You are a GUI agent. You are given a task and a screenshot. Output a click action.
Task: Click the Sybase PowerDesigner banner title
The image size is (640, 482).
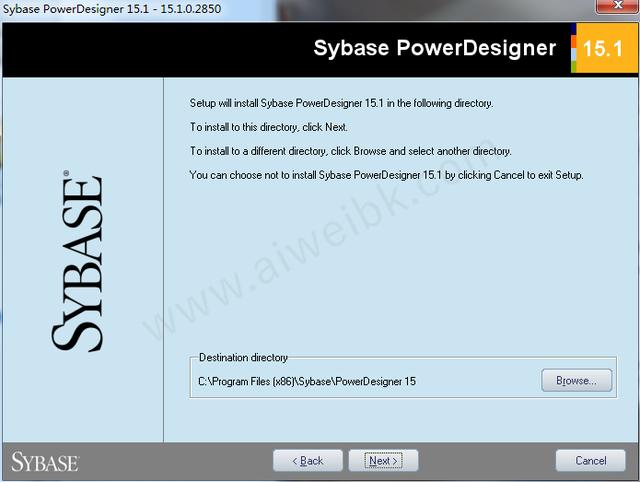[x=435, y=48]
